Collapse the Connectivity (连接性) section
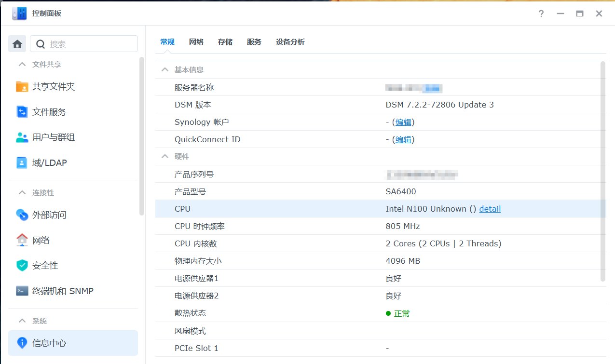Image resolution: width=615 pixels, height=364 pixels. coord(22,192)
